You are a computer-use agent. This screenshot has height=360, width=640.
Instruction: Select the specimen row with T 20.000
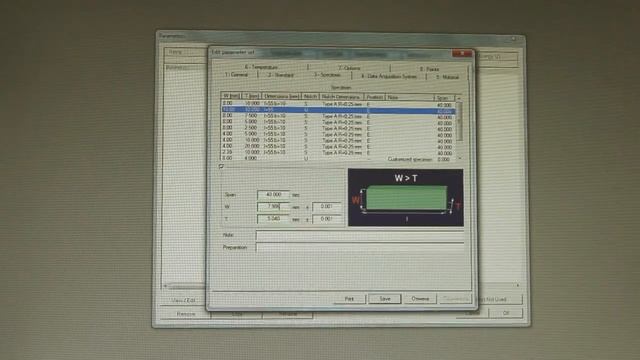[x=338, y=146]
